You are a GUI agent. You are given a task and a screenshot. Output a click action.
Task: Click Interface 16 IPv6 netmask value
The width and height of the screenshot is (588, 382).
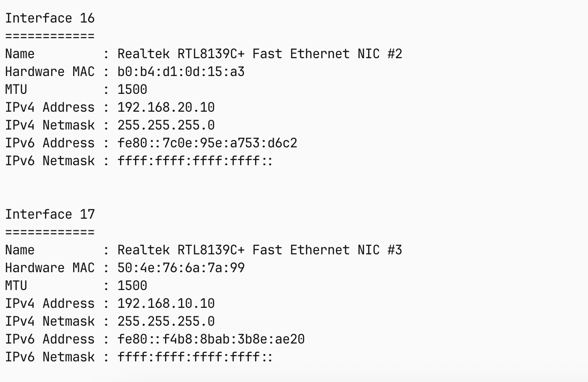coord(195,161)
